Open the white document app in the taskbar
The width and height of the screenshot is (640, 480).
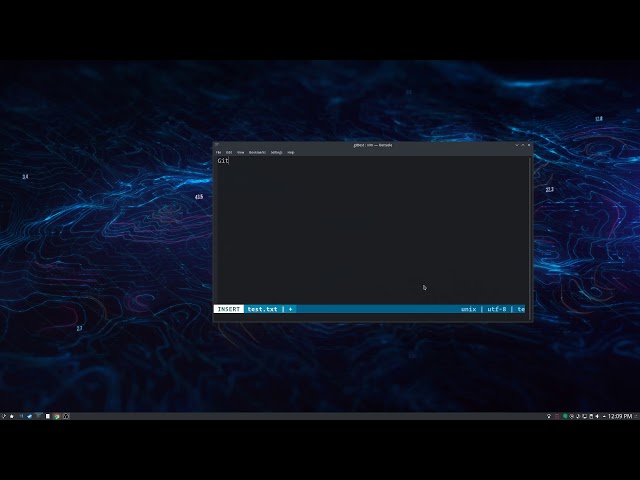[x=48, y=416]
